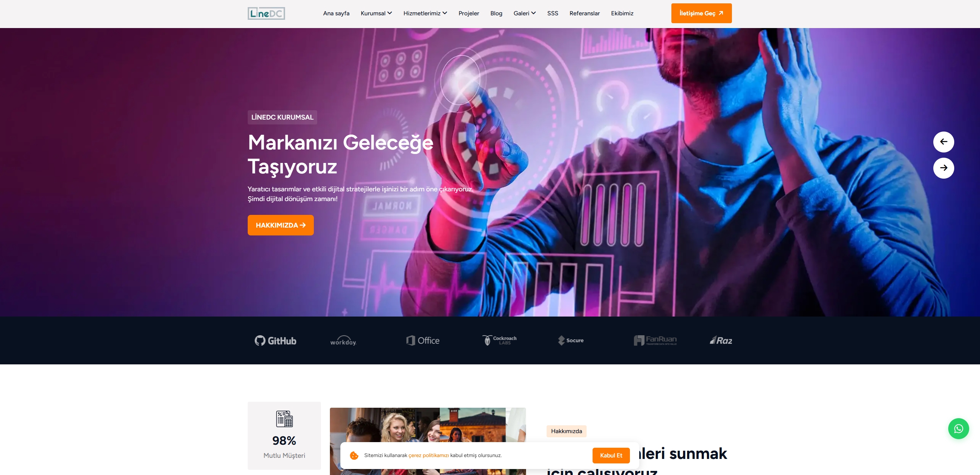Click the HAKKIMIZDA button

coord(280,225)
